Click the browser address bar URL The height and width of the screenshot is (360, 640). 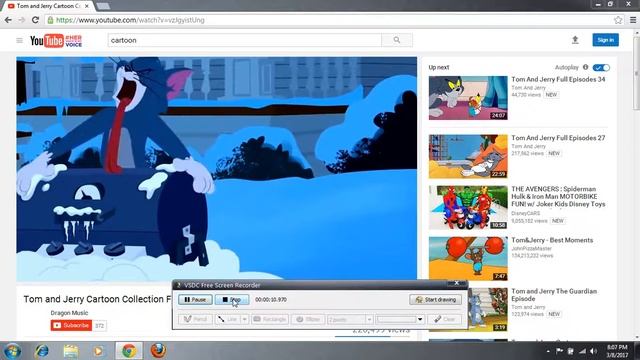[130, 20]
